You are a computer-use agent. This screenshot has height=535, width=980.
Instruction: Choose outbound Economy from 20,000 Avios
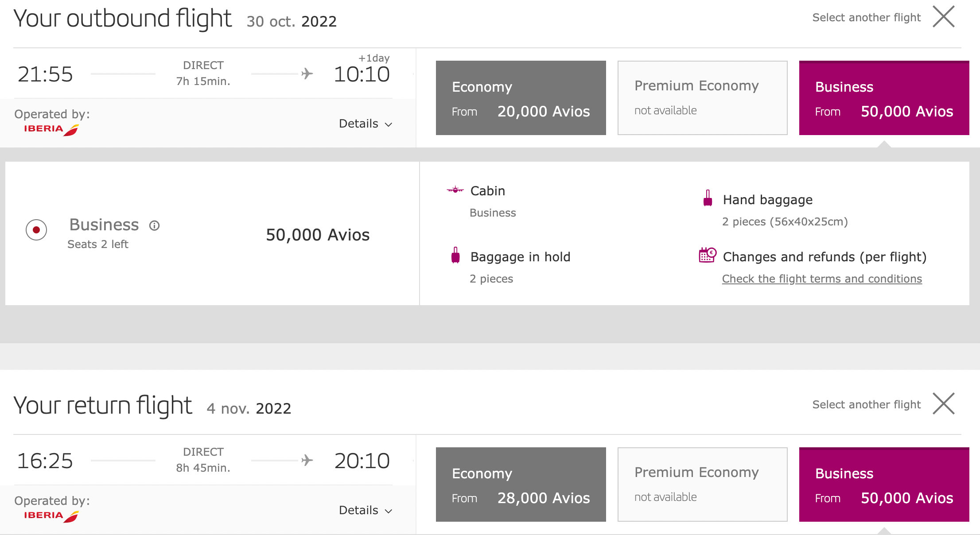(521, 98)
